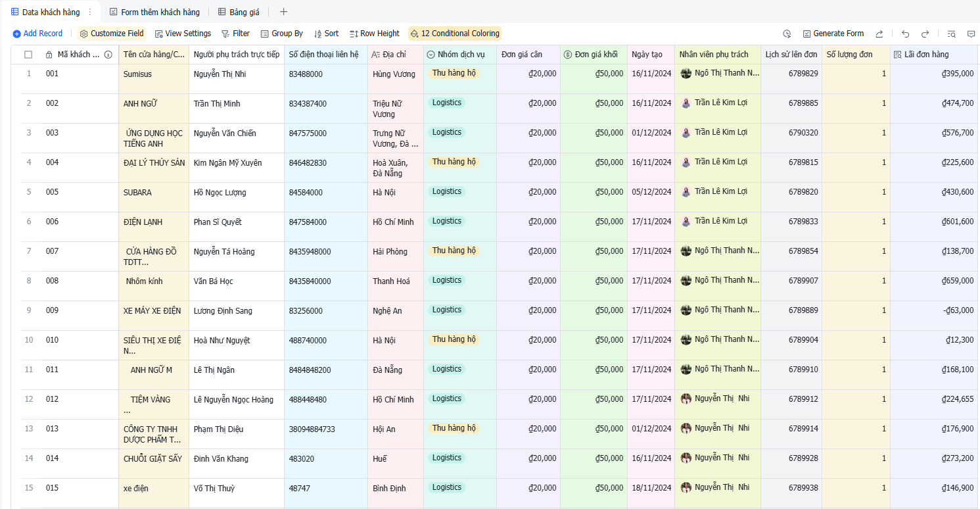Viewport: 980px width, 509px height.
Task: Click phone number 8435948000
Action: (326, 256)
